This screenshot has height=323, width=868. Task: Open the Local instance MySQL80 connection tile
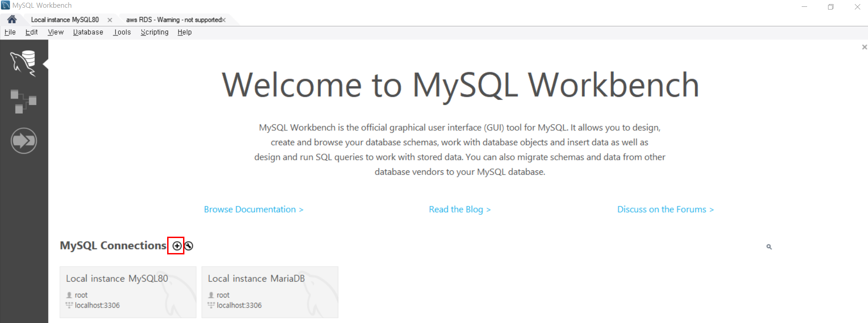tap(128, 292)
